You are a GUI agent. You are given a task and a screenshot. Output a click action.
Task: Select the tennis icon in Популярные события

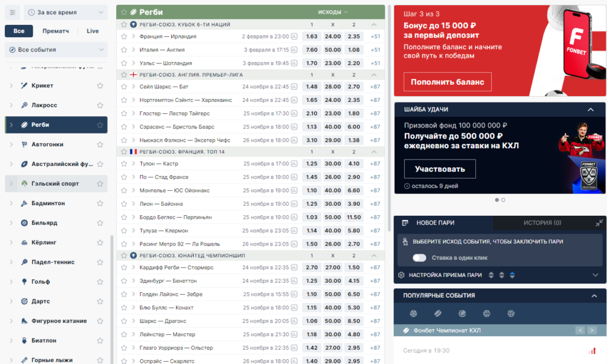[x=462, y=313]
